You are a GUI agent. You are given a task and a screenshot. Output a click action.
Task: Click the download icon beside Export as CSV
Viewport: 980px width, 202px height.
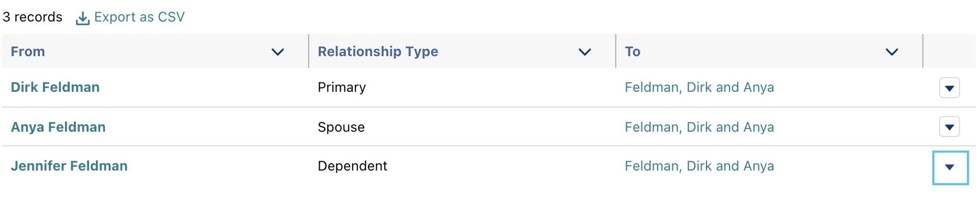click(82, 18)
